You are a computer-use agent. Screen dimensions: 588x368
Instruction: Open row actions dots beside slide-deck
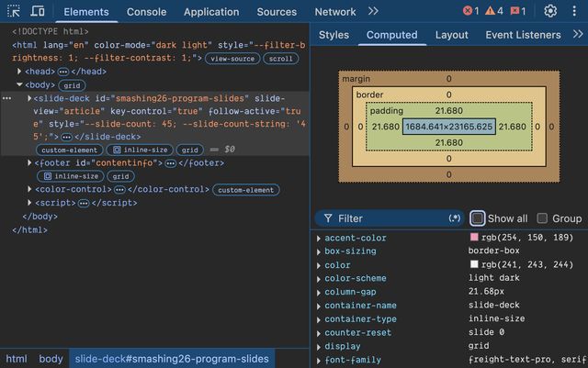pos(6,98)
